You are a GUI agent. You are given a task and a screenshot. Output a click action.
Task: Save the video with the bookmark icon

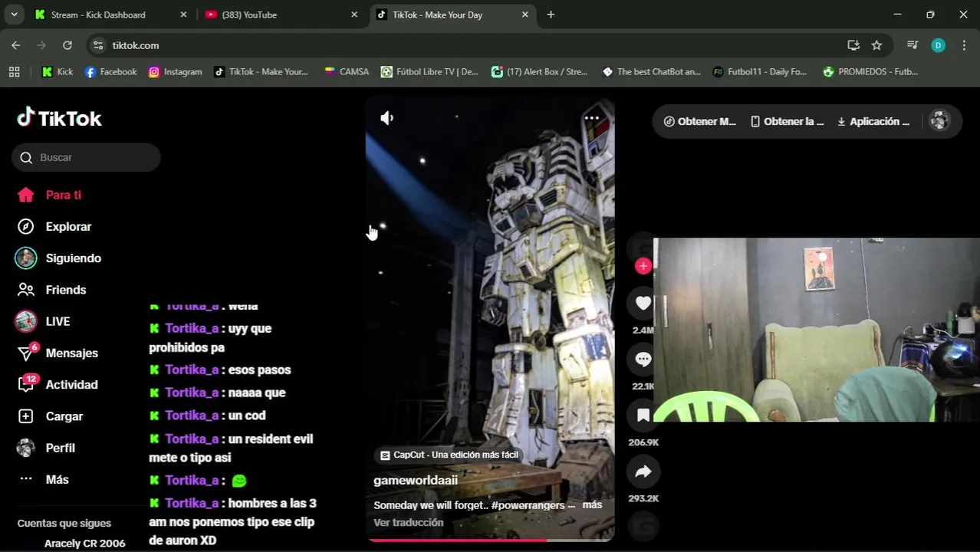point(643,416)
